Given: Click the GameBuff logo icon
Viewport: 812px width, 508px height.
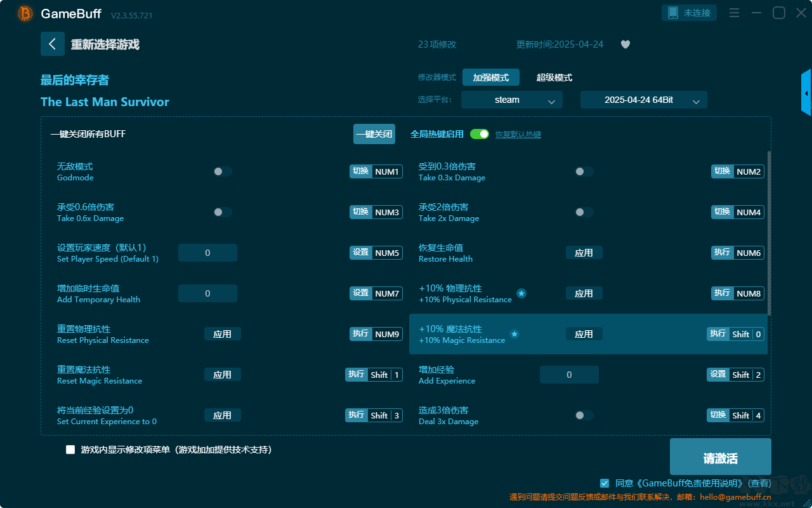Looking at the screenshot, I should tap(25, 13).
